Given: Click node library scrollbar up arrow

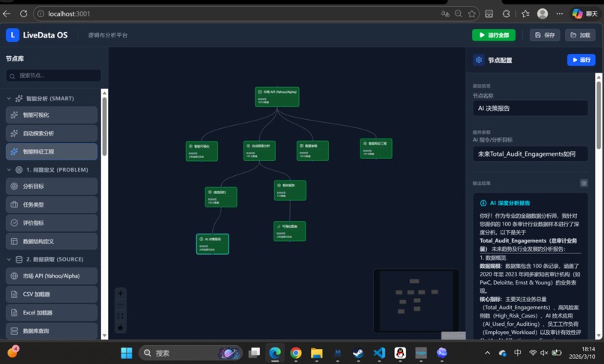Looking at the screenshot, I should click(104, 93).
